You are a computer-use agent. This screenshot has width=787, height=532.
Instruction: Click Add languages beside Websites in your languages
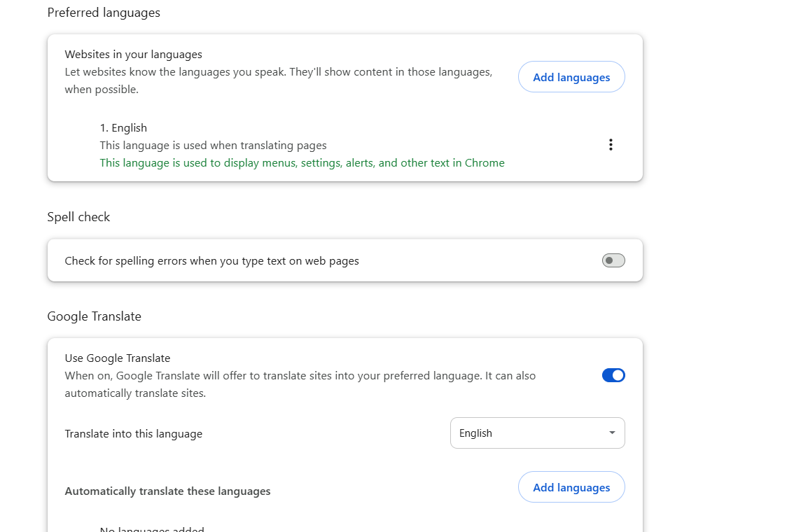(x=571, y=77)
